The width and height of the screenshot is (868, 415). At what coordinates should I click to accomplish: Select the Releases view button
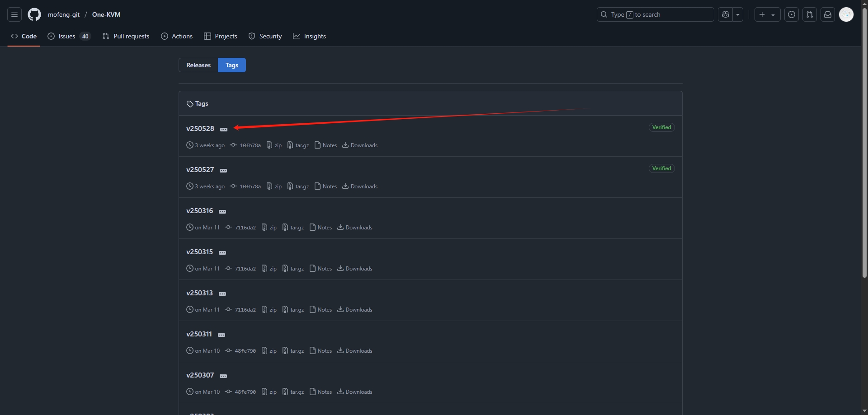[198, 65]
